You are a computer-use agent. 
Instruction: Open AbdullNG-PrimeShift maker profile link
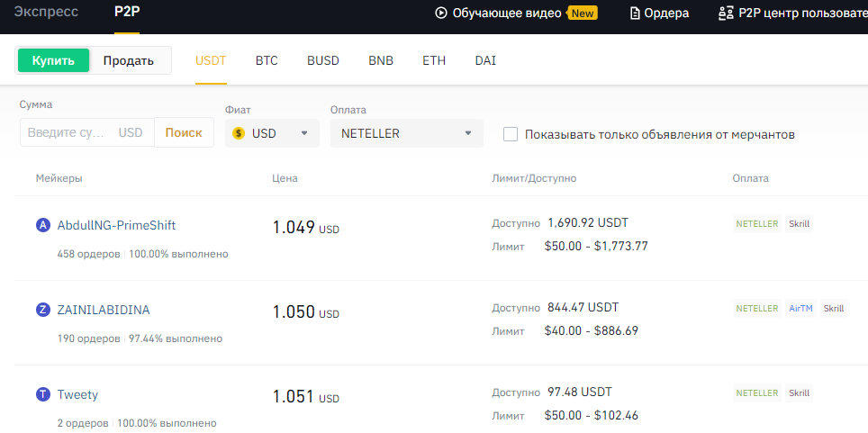pos(117,225)
